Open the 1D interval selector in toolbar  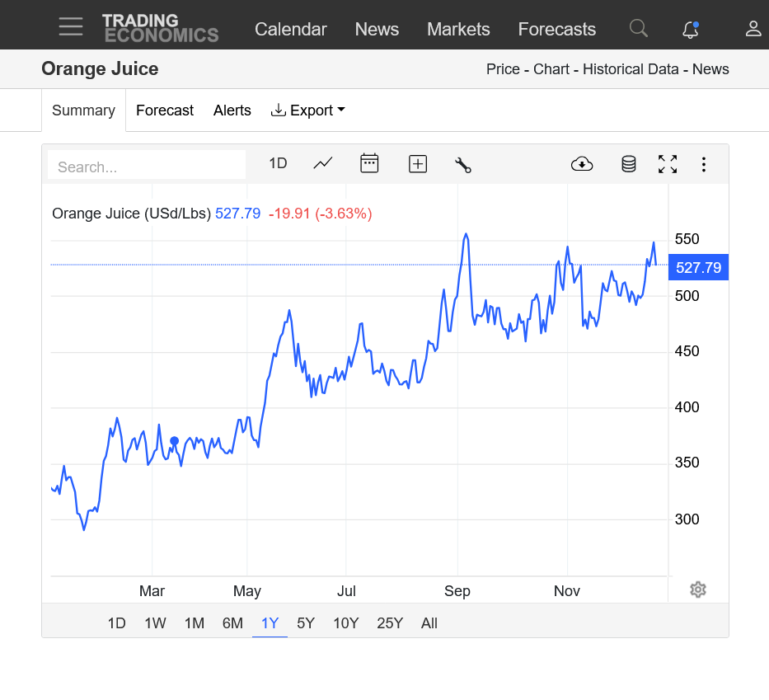click(x=278, y=163)
